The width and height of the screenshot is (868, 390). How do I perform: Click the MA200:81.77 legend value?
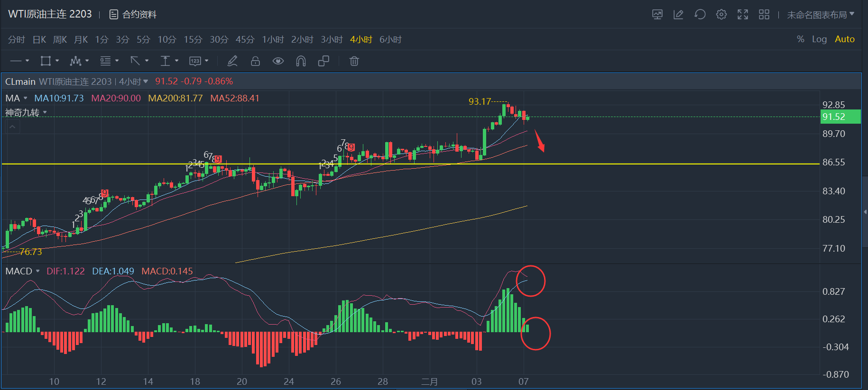point(175,98)
